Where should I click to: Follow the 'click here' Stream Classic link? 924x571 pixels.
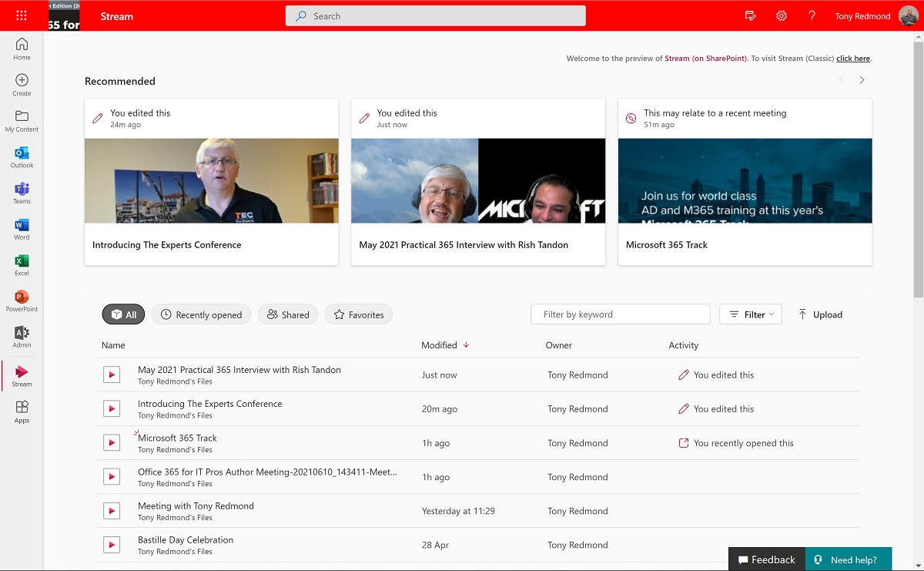tap(853, 59)
